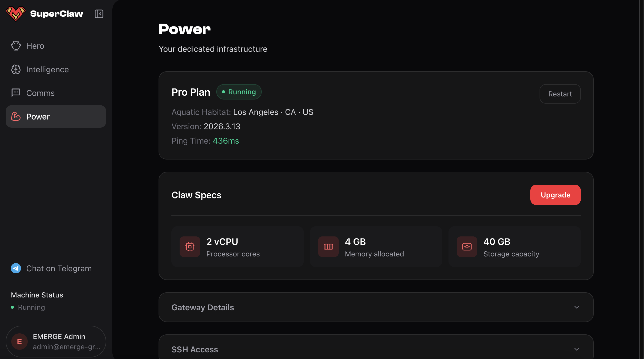The height and width of the screenshot is (359, 644).
Task: Click the Intelligence brain icon
Action: (x=16, y=69)
